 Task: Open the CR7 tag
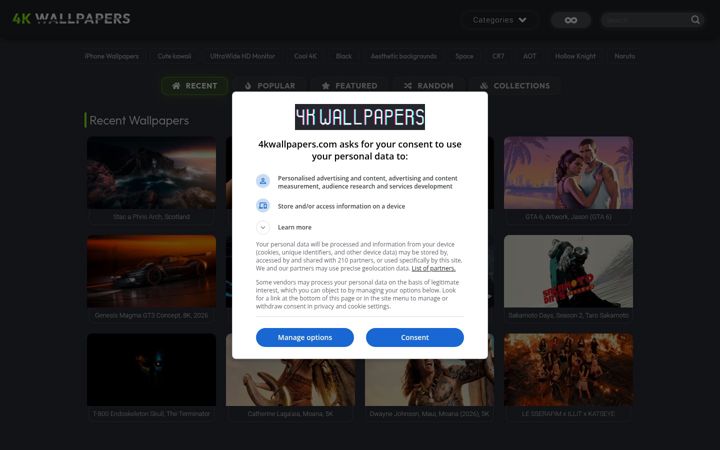click(498, 56)
